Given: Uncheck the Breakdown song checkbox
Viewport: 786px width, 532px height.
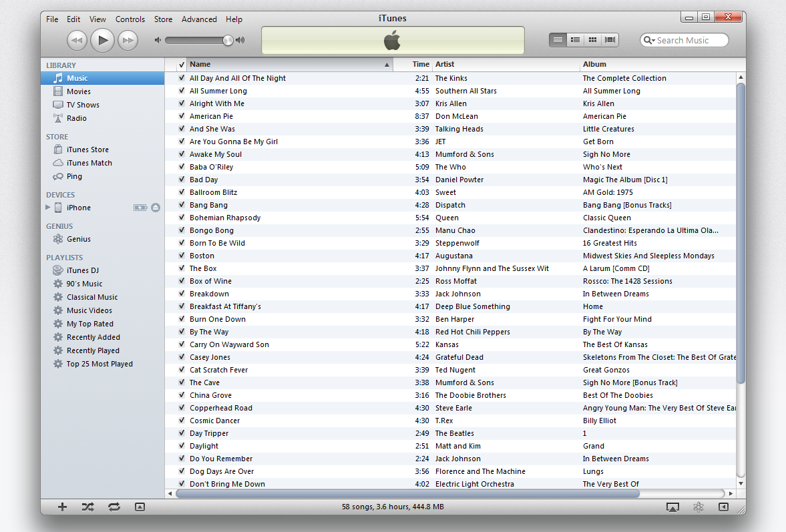Looking at the screenshot, I should click(182, 294).
